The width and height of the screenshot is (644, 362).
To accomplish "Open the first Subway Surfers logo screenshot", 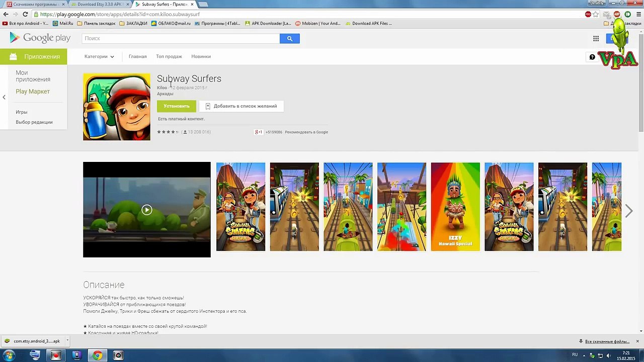I will point(240,207).
